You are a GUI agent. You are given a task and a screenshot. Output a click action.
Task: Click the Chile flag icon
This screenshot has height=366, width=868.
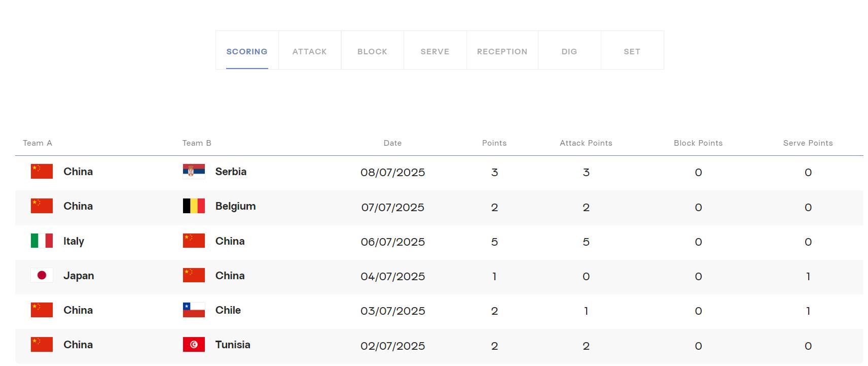(x=194, y=310)
